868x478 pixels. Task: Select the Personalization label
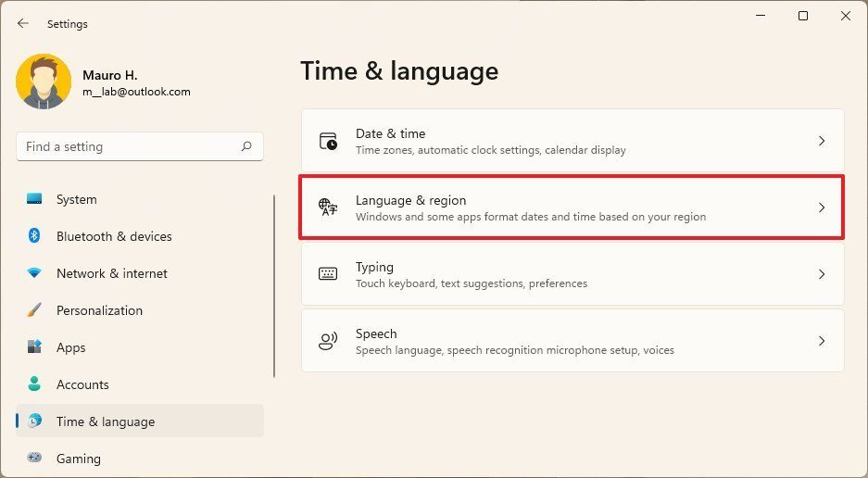[100, 310]
